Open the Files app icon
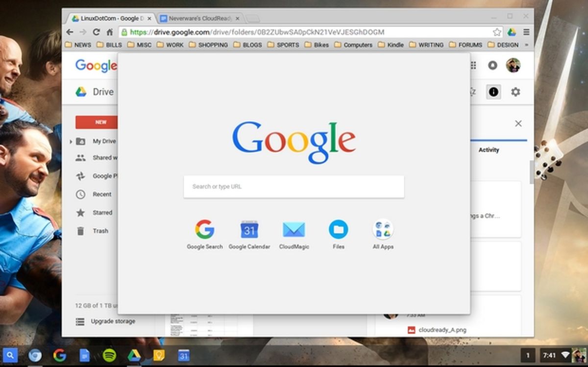Image resolution: width=588 pixels, height=367 pixels. coord(338,228)
